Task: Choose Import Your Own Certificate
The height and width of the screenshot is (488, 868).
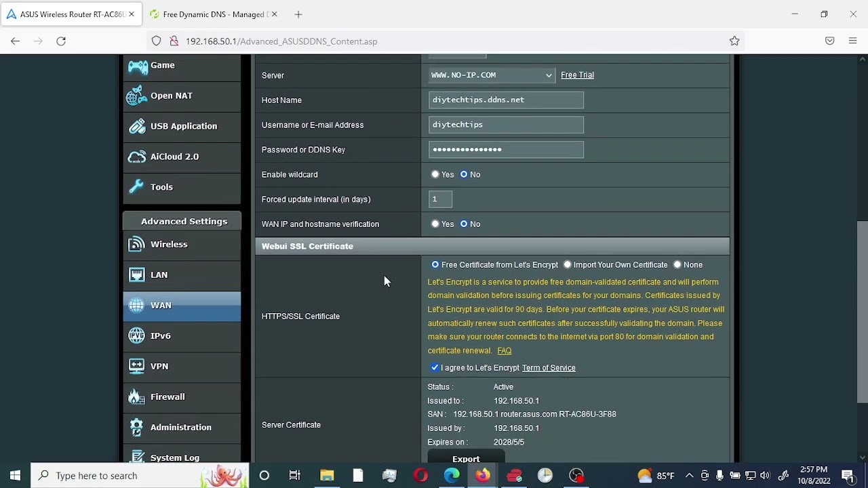Action: point(568,265)
